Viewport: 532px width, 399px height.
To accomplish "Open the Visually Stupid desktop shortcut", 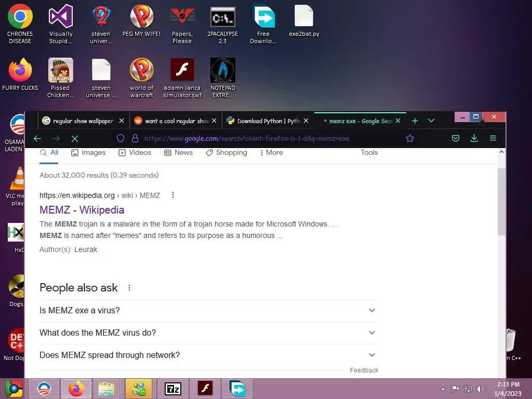I will (61, 24).
